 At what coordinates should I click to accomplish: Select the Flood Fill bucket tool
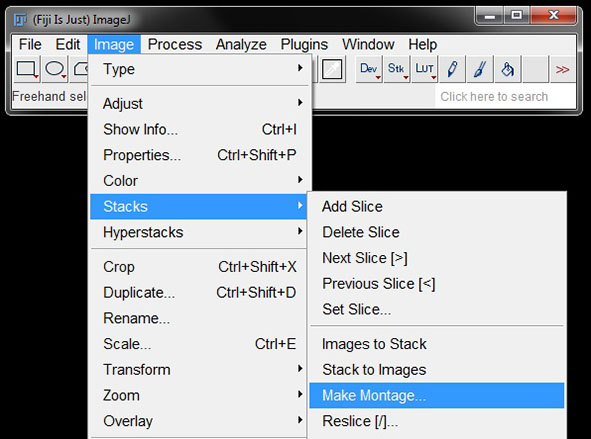click(508, 69)
